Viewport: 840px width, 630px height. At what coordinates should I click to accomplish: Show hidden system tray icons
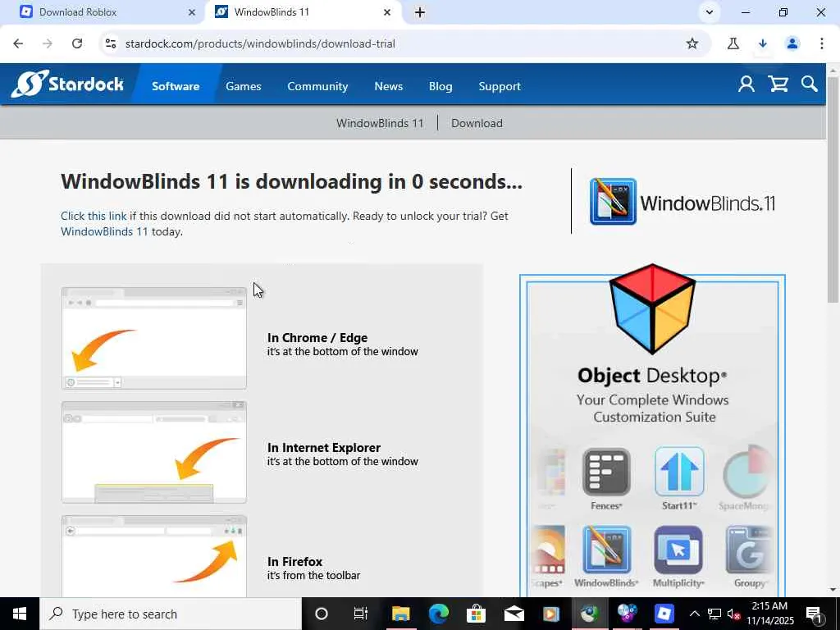(694, 614)
